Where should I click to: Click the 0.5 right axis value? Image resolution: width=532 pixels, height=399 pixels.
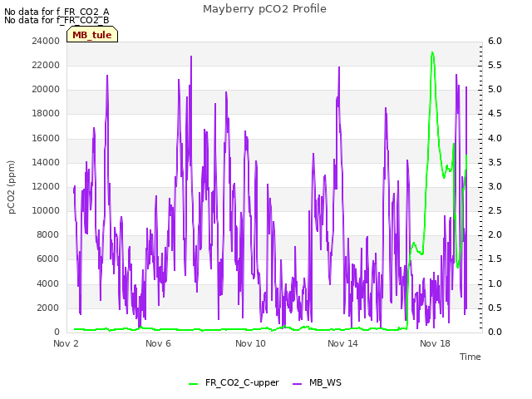coord(495,308)
